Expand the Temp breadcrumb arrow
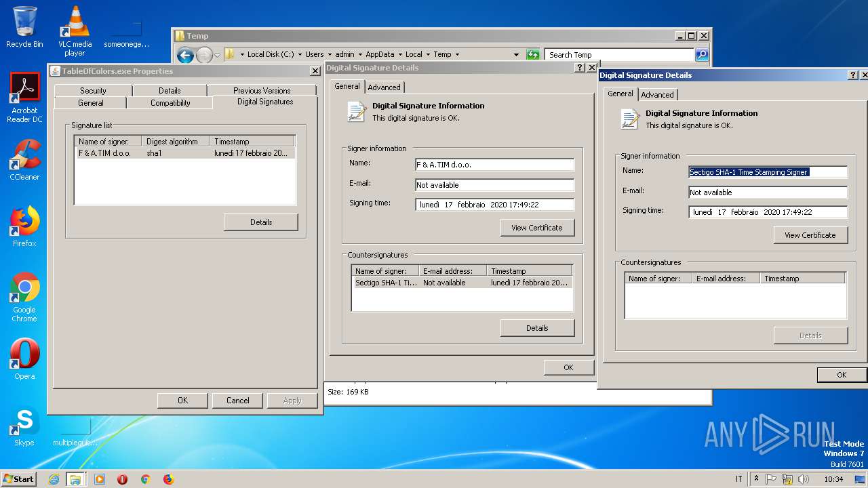868x488 pixels. (x=457, y=55)
